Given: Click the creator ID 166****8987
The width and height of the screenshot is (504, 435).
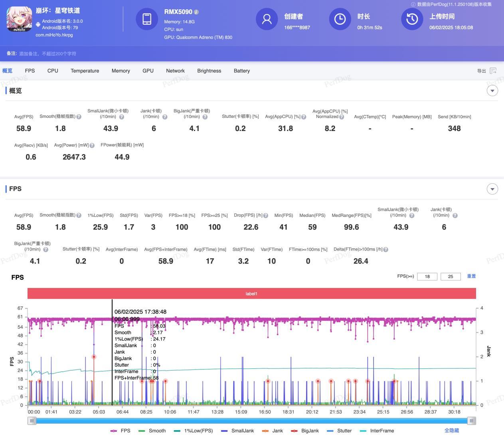Looking at the screenshot, I should click(297, 28).
